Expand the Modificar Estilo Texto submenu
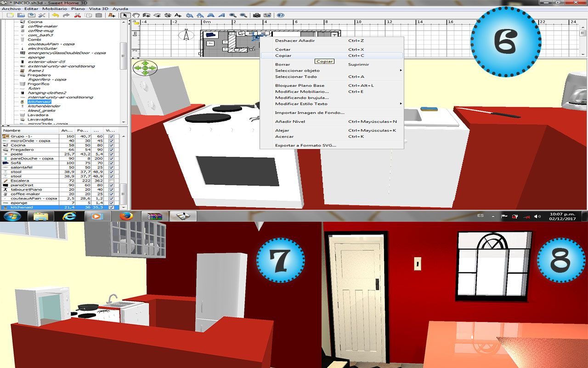Viewport: 588px width, 368px height. (332, 103)
